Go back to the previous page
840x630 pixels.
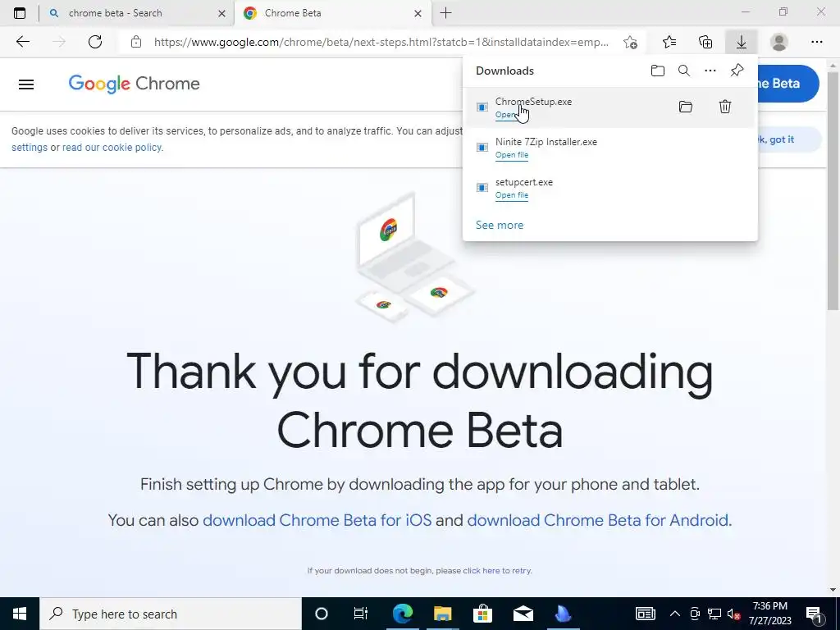pos(22,42)
